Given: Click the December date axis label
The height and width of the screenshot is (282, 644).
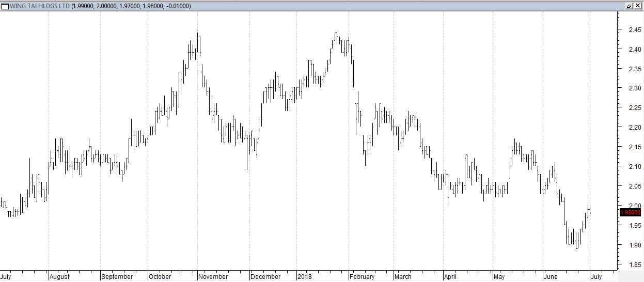Looking at the screenshot, I should pos(265,277).
